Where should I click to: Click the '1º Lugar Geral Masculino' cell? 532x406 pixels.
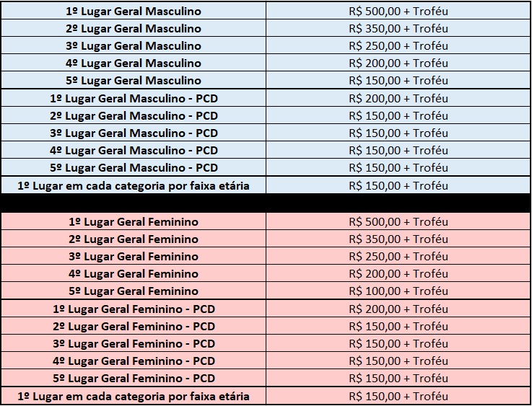(134, 12)
